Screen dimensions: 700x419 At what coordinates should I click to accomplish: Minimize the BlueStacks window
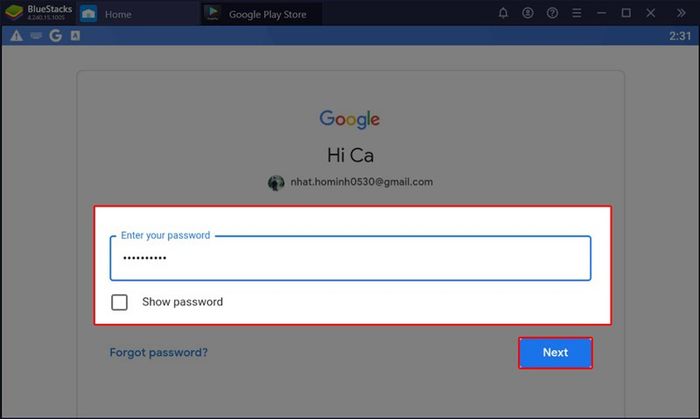click(601, 13)
